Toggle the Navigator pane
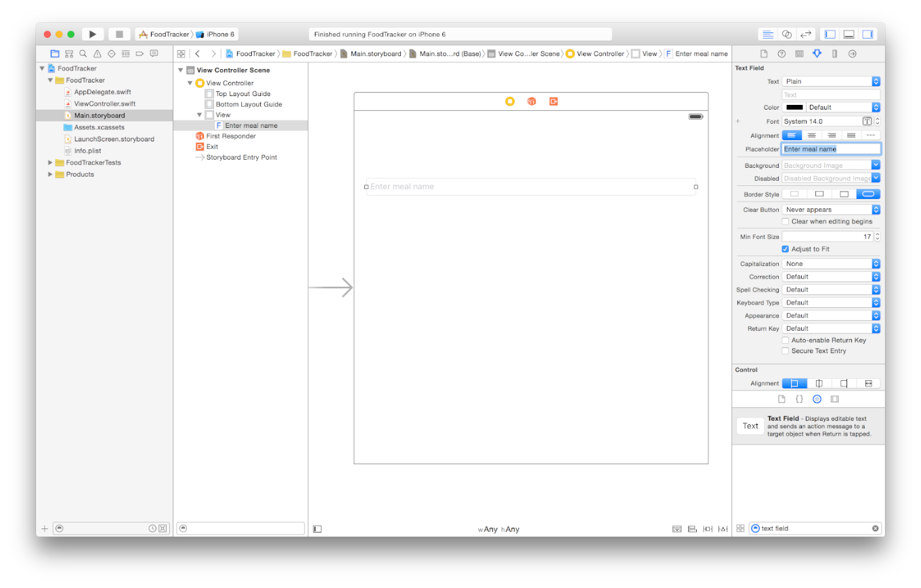 tap(830, 34)
